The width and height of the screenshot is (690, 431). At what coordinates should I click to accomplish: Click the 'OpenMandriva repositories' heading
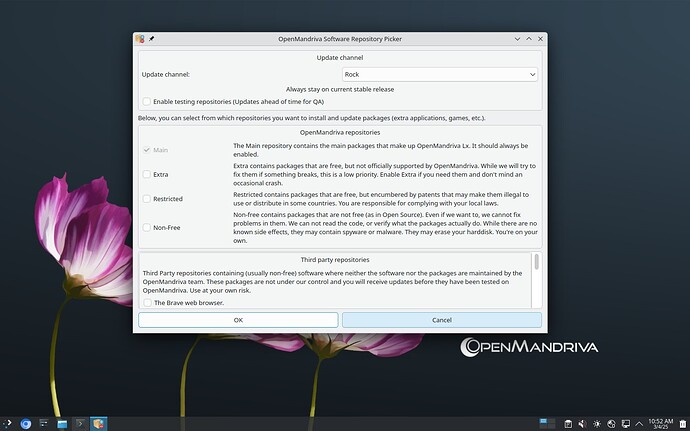point(340,133)
